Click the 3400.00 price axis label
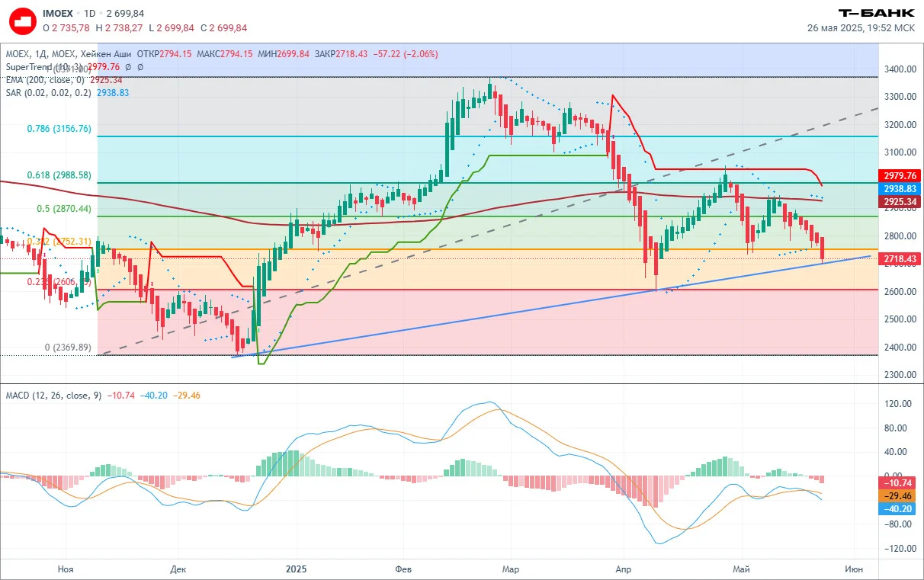The width and height of the screenshot is (924, 580). pos(900,69)
